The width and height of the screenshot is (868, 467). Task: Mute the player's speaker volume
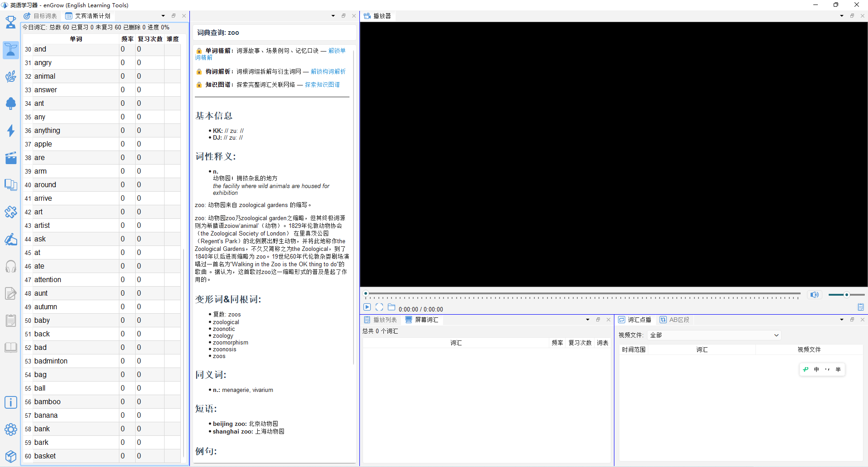[814, 295]
